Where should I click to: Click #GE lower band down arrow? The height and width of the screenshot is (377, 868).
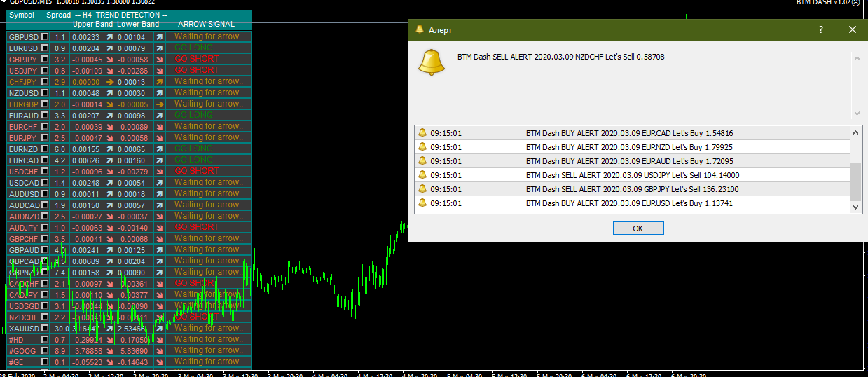point(159,362)
